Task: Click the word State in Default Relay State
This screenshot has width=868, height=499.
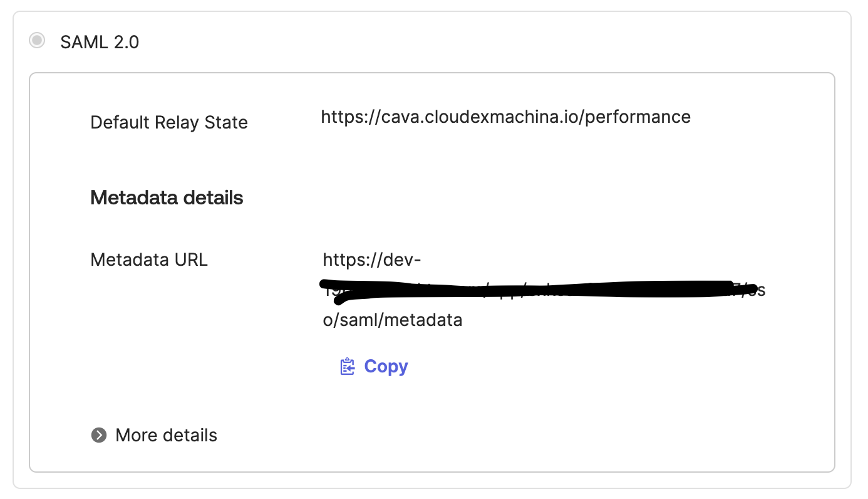Action: pyautogui.click(x=226, y=122)
